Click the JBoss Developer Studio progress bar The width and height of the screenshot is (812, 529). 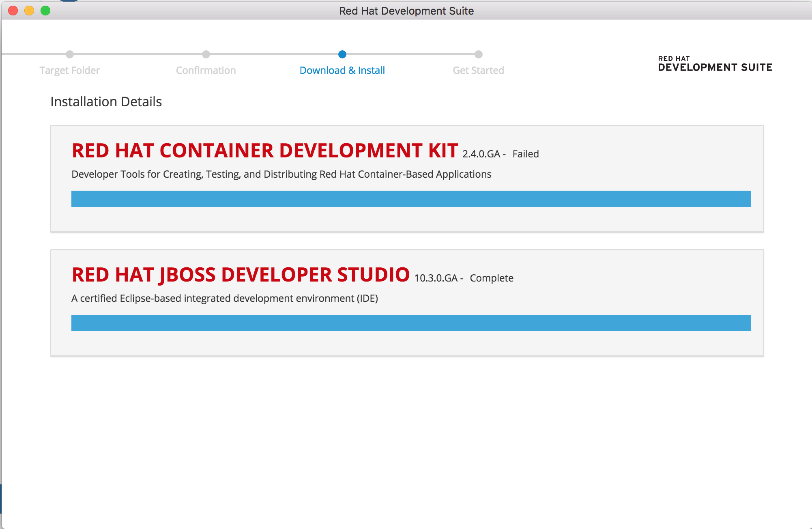[411, 323]
